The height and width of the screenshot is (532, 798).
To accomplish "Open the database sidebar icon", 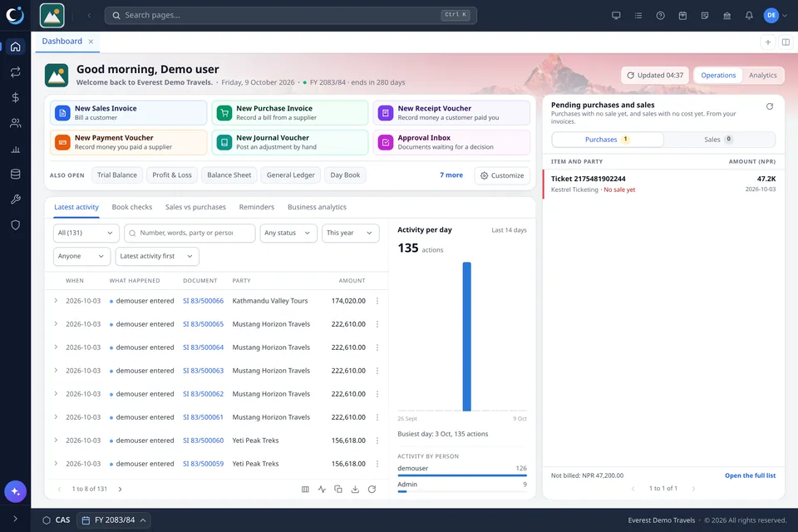I will click(15, 174).
